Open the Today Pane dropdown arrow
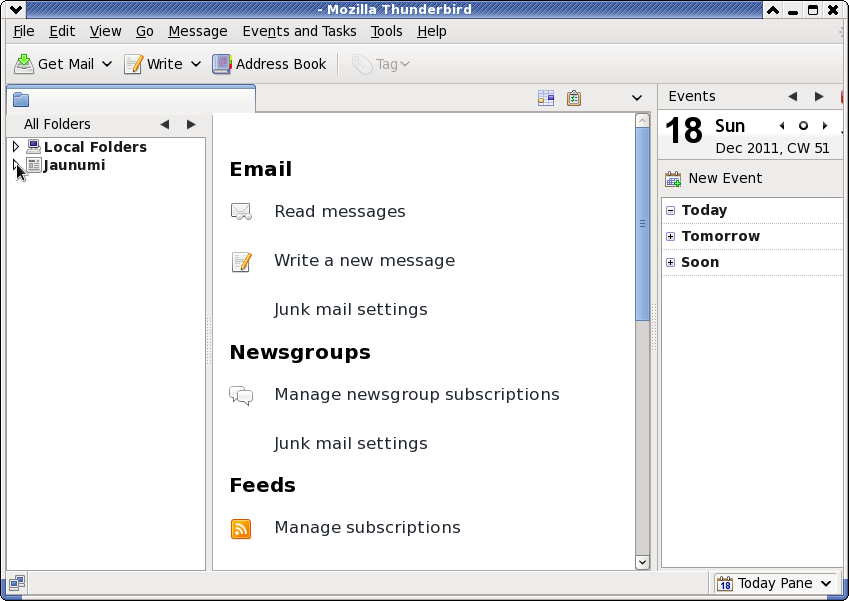849x601 pixels. coord(826,583)
